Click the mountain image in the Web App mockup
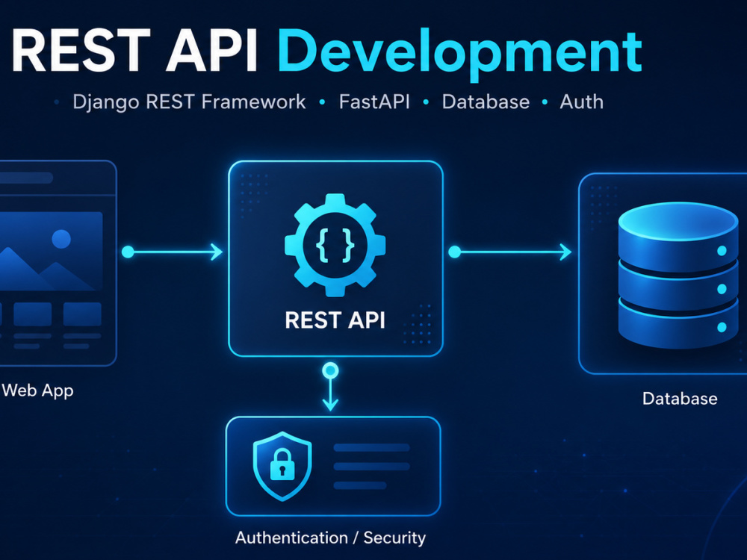The height and width of the screenshot is (560, 747). tap(51, 251)
